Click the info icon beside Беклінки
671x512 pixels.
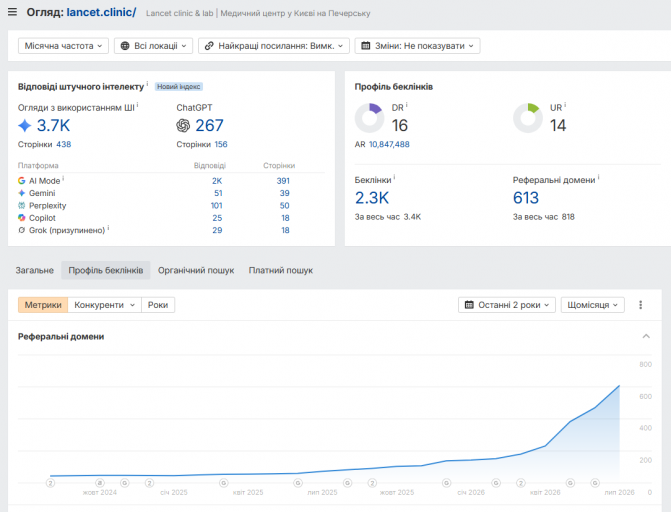[394, 177]
